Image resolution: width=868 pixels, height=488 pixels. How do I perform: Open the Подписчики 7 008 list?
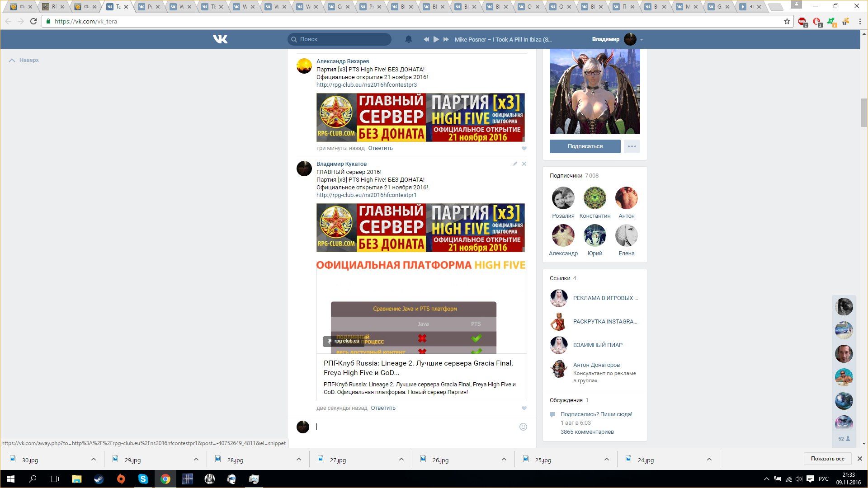pyautogui.click(x=574, y=175)
